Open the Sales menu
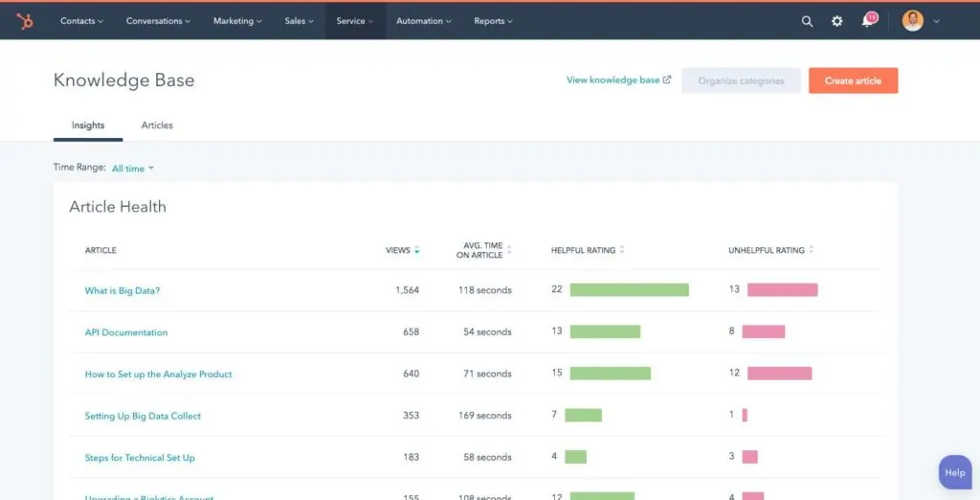980x500 pixels. tap(299, 21)
